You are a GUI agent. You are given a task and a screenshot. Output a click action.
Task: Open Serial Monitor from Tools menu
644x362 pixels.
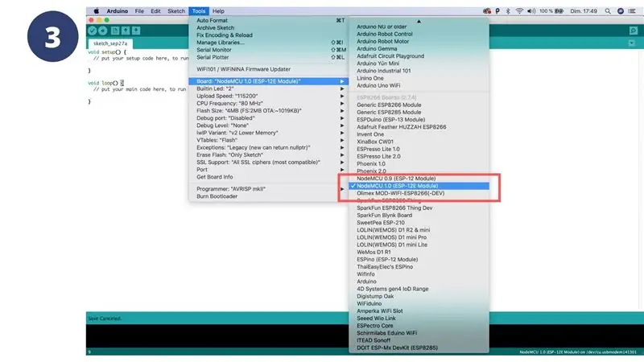(269, 50)
